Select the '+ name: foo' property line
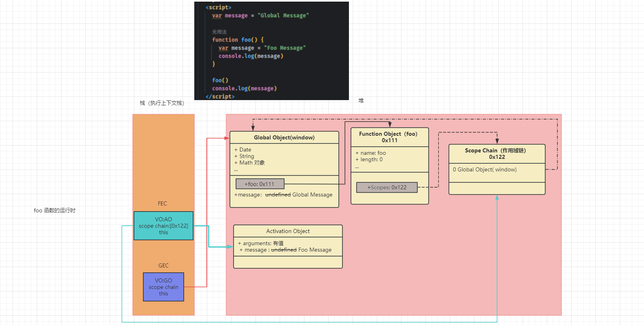The width and height of the screenshot is (644, 325). [371, 153]
